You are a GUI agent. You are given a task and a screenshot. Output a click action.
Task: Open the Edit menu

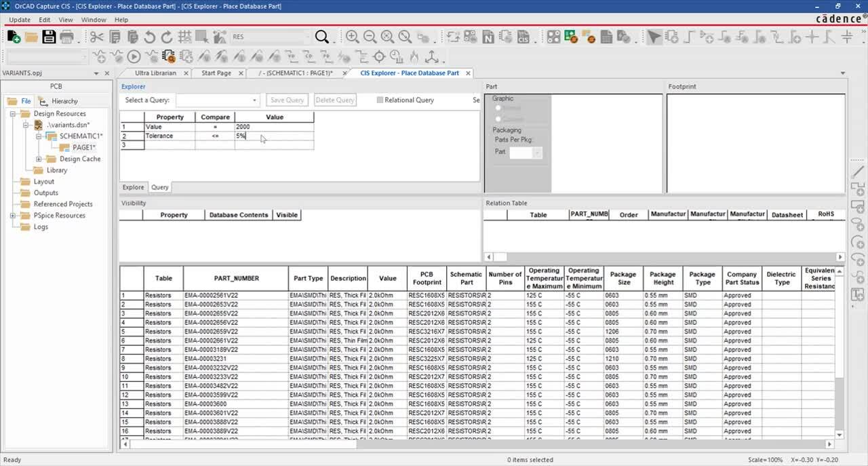tap(45, 20)
